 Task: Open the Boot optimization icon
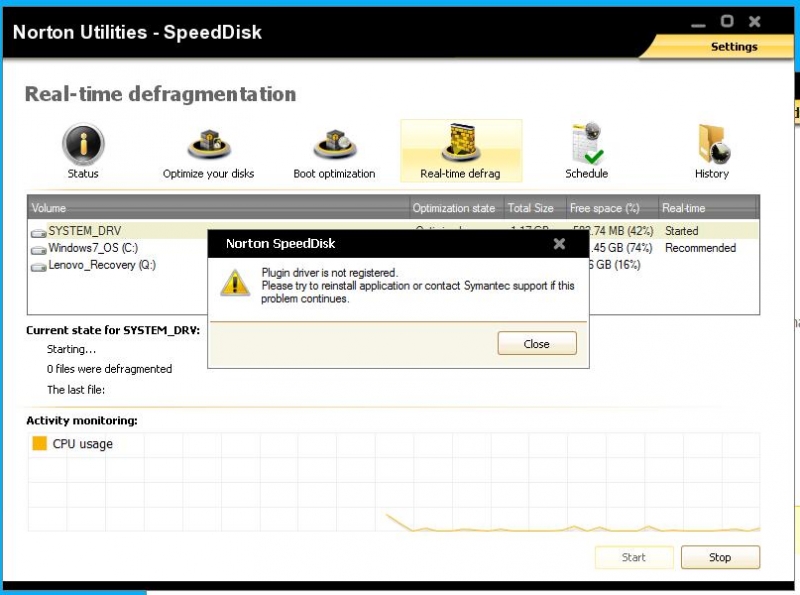point(334,146)
